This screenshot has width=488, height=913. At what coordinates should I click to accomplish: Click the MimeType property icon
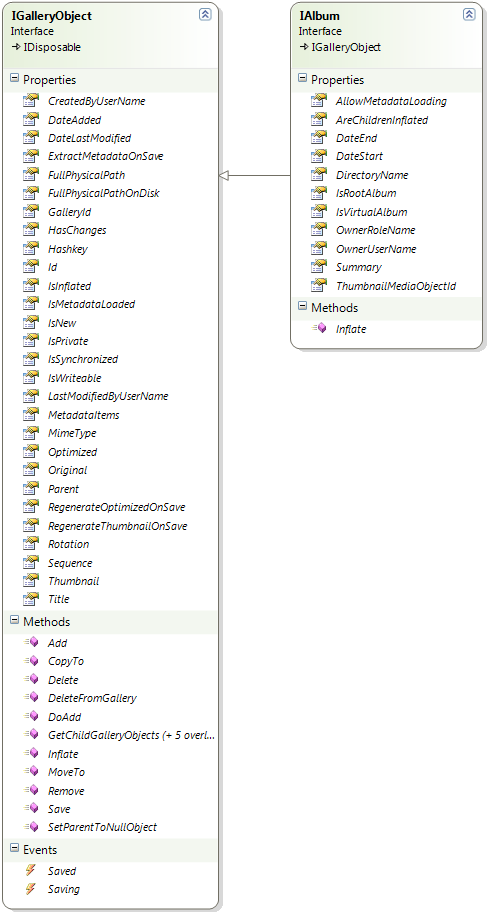tap(30, 433)
